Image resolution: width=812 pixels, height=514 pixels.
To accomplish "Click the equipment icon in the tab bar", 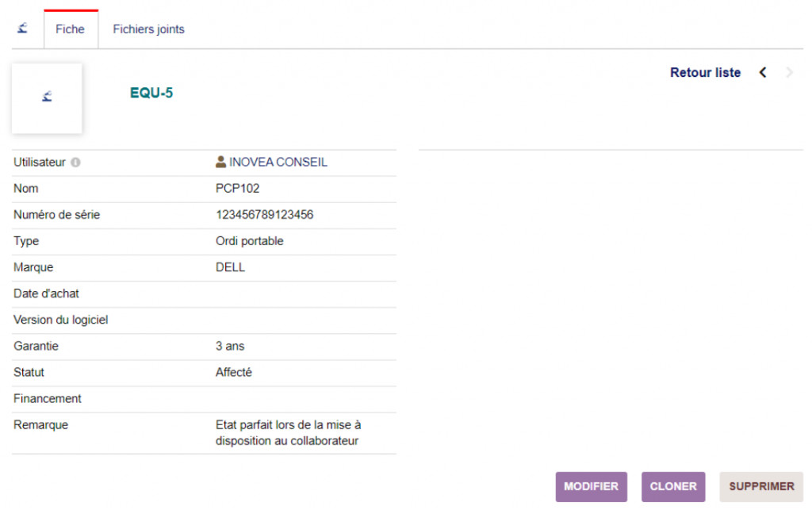I will [x=22, y=29].
